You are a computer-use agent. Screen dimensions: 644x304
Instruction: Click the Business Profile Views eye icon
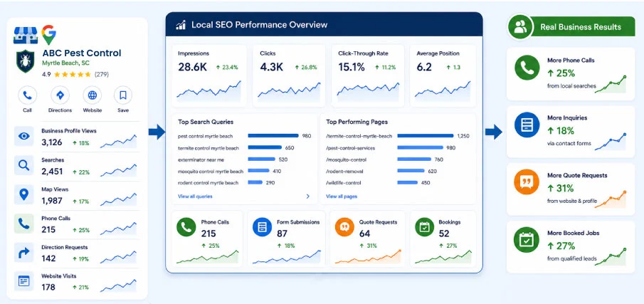(24, 137)
